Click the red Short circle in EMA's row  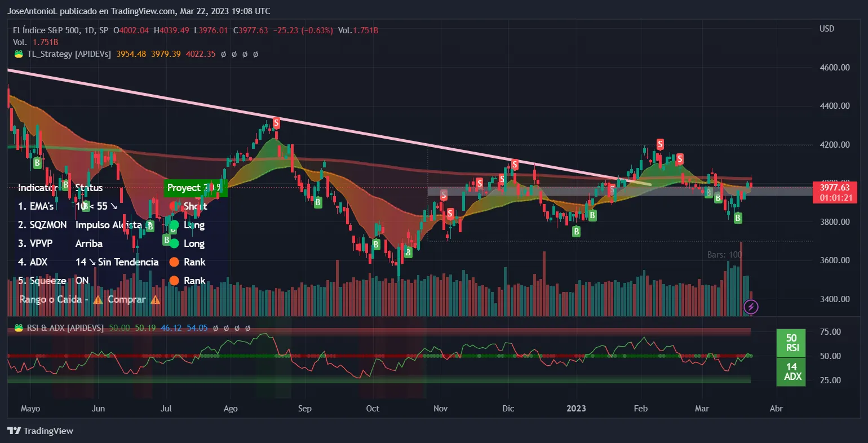(x=174, y=206)
